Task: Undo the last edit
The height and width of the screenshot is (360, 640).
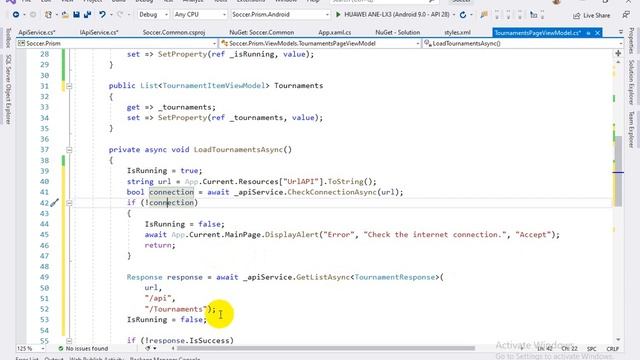Action: tap(102, 15)
